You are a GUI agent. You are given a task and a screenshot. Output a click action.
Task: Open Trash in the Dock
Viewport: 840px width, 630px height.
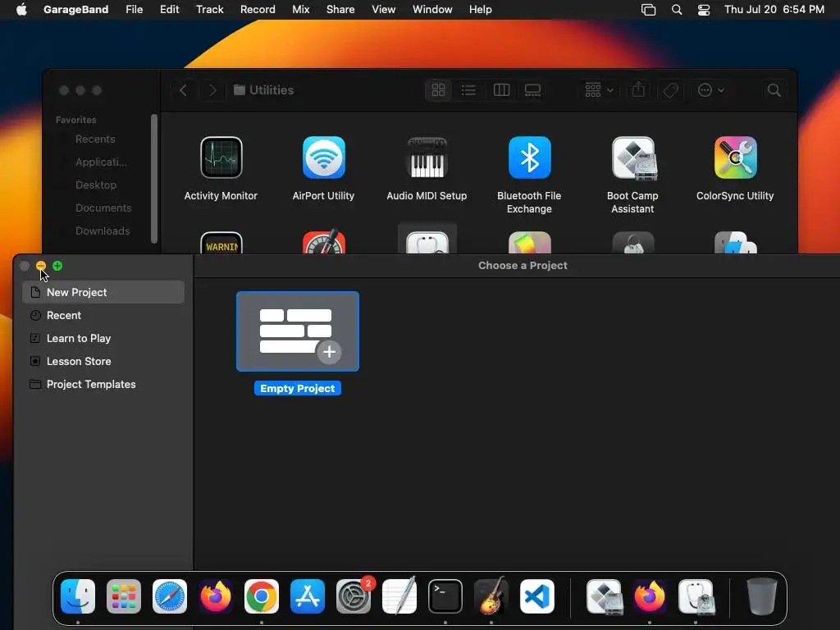click(762, 596)
